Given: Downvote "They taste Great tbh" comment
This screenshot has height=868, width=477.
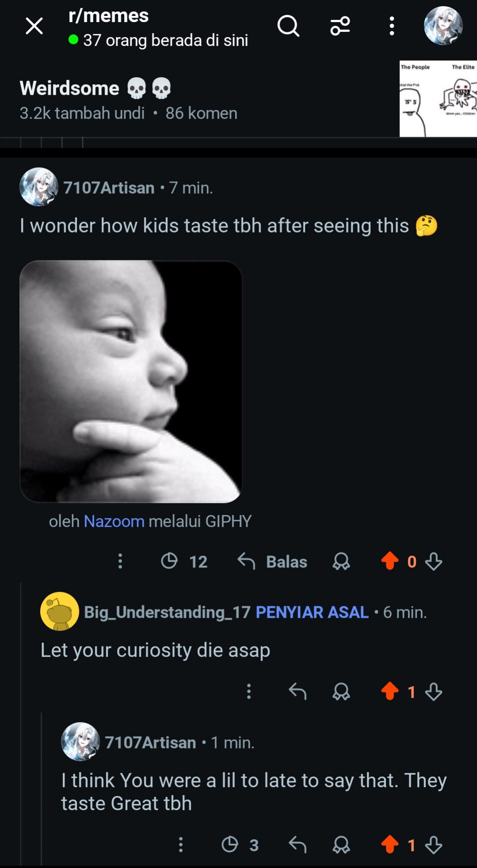Looking at the screenshot, I should click(434, 845).
